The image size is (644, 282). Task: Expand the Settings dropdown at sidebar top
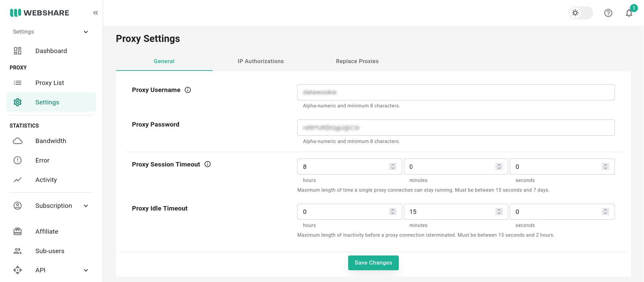86,32
